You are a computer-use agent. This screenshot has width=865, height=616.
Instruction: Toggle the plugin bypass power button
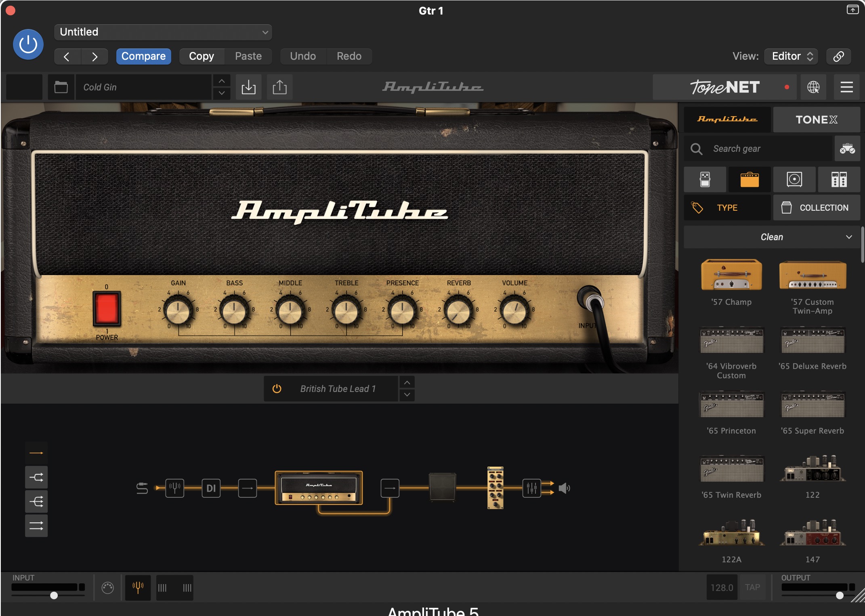[x=28, y=44]
